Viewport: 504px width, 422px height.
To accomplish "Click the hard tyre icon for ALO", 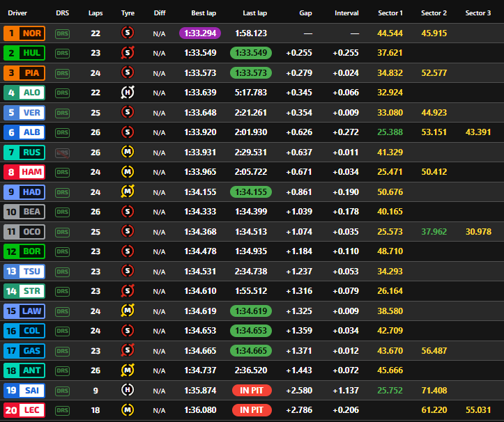I will 128,93.
